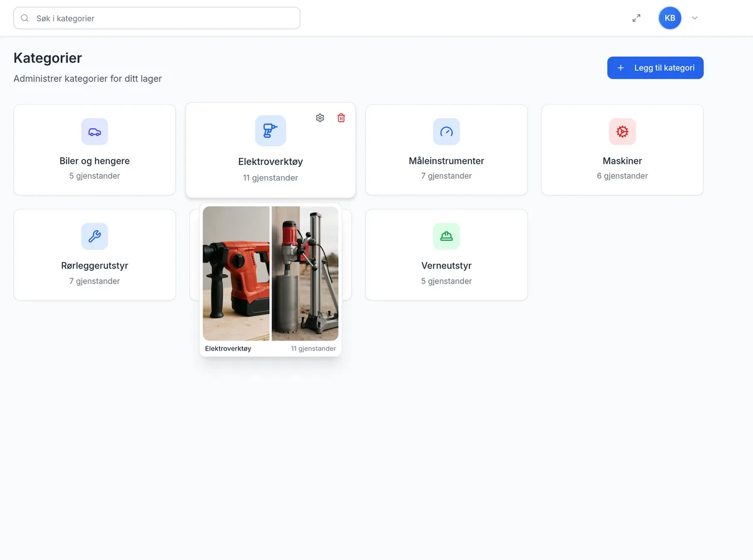Select the Måleinstrumenter category title
The image size is (753, 560).
click(x=446, y=161)
